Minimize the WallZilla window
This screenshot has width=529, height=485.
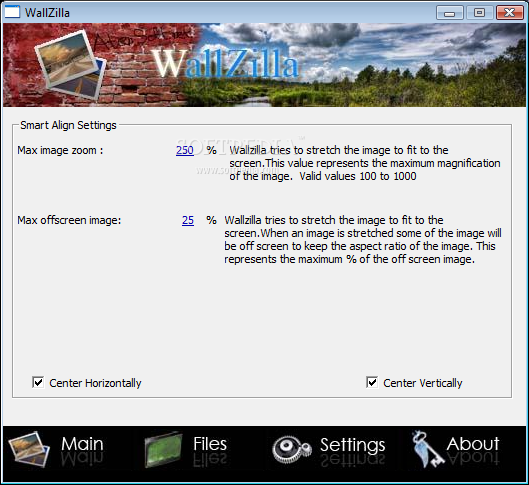449,13
